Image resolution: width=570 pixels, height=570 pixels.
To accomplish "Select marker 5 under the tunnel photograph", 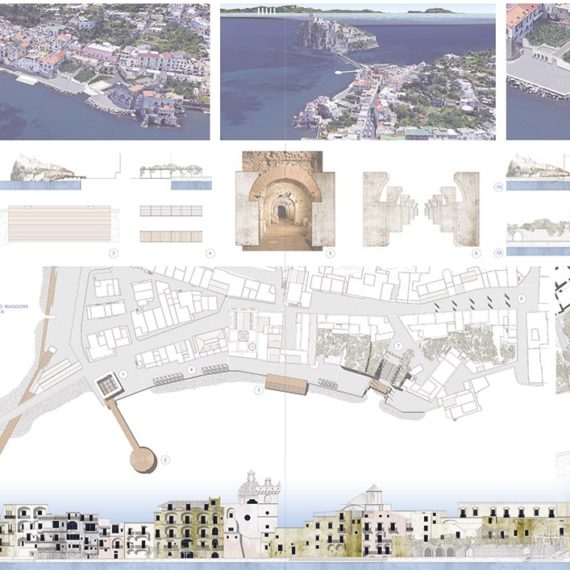I will coord(330,253).
